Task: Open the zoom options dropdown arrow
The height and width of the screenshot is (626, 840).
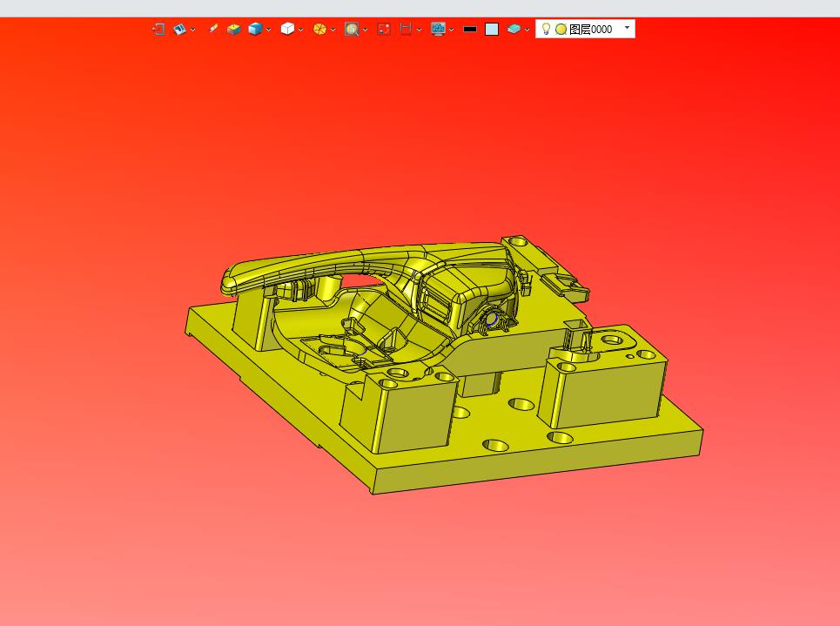Action: click(365, 30)
